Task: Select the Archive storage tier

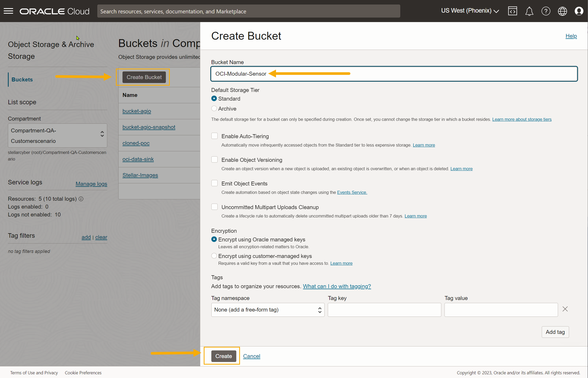Action: point(214,108)
